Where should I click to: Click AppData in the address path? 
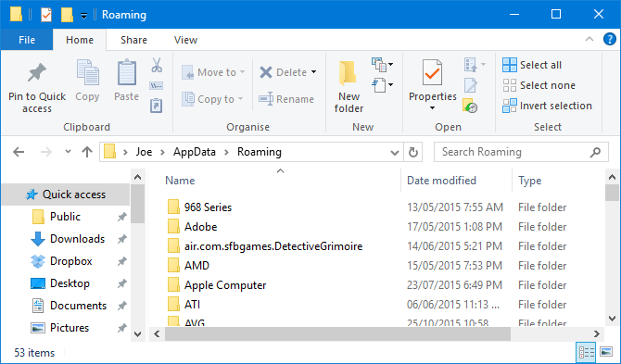[x=195, y=152]
